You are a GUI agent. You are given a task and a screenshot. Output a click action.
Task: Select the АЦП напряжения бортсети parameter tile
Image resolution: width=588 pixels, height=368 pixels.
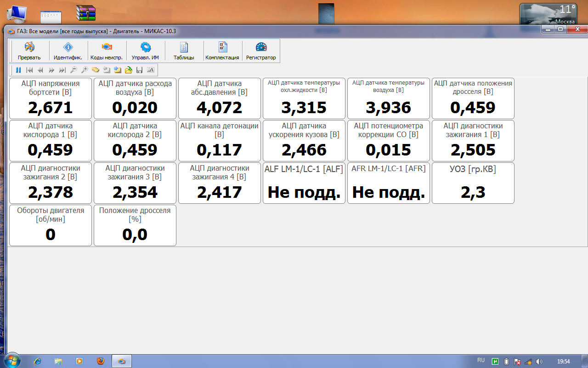51,98
